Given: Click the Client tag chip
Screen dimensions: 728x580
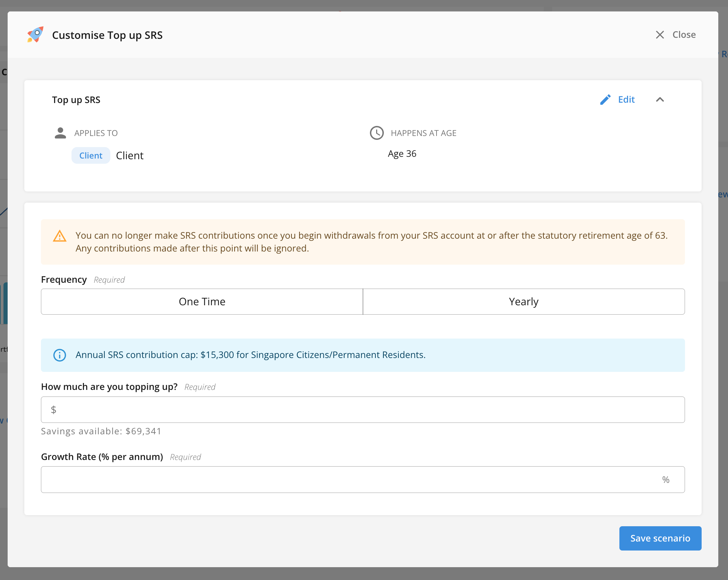Looking at the screenshot, I should coord(91,155).
